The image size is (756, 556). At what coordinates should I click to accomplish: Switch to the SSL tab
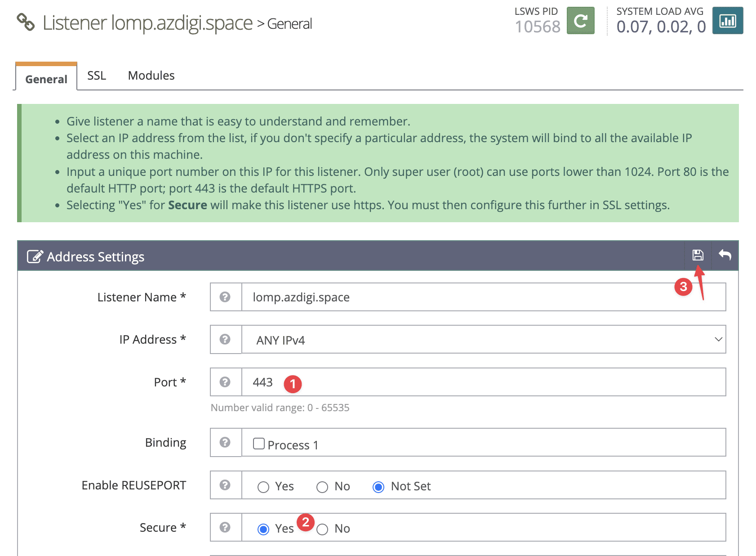pyautogui.click(x=97, y=76)
